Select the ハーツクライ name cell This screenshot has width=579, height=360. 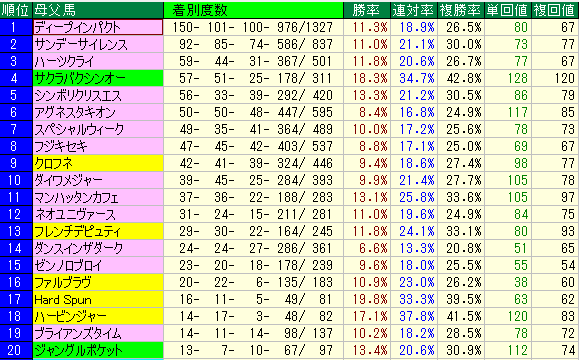coord(98,61)
